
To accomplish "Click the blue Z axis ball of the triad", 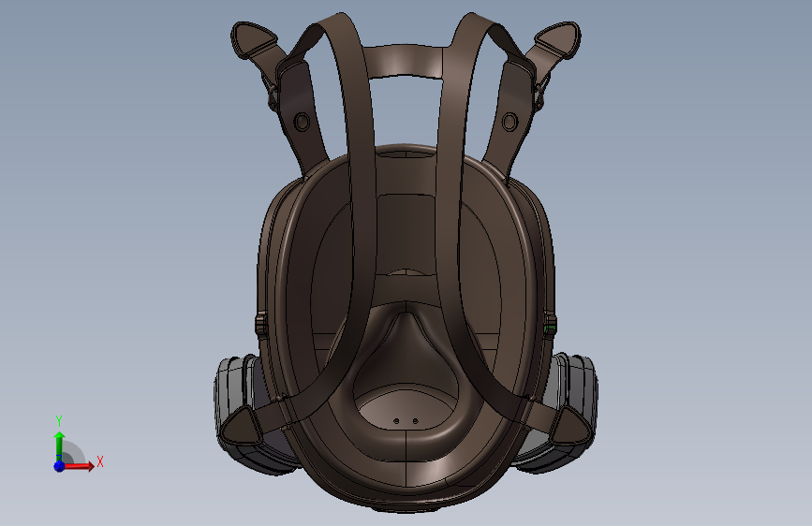I will (x=60, y=466).
